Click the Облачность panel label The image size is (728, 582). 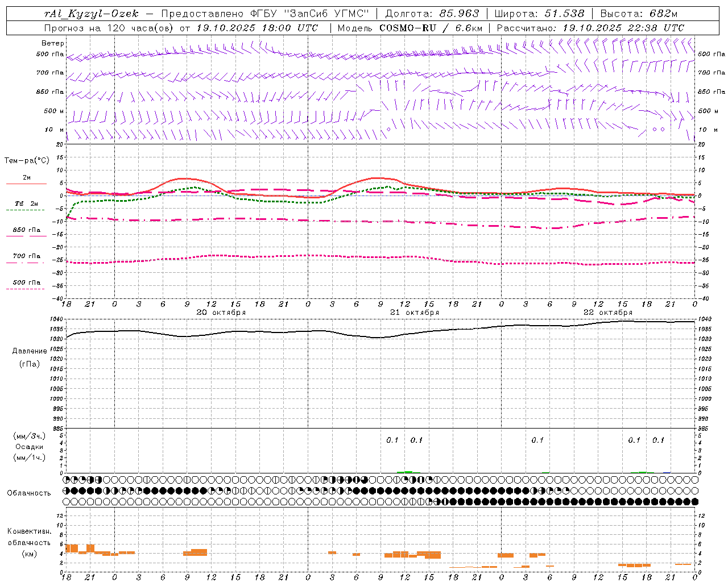coord(29,493)
